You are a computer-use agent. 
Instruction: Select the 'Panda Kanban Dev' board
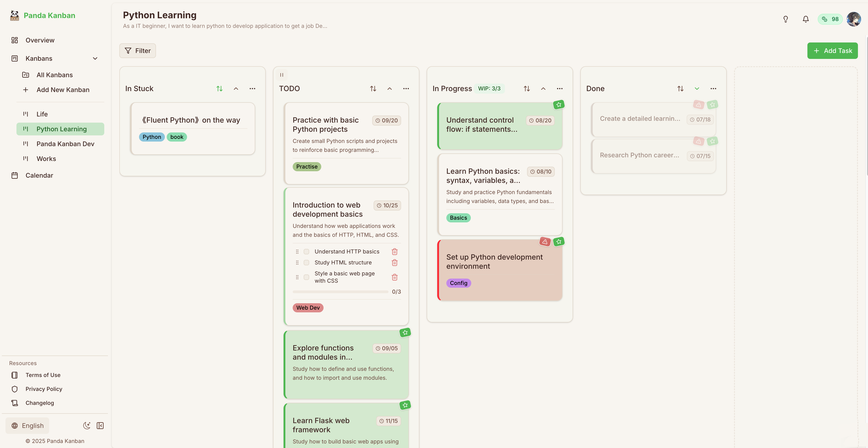pyautogui.click(x=65, y=144)
